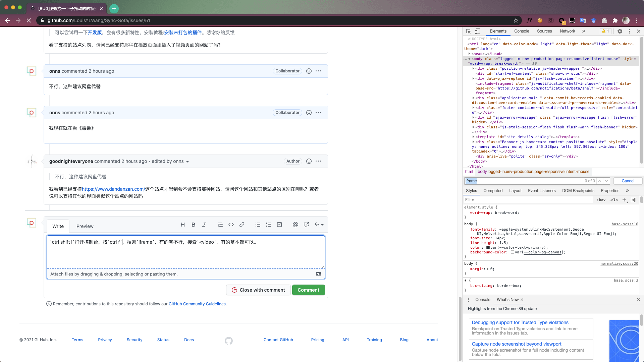
Task: Open the Network panel in DevTools
Action: (567, 31)
